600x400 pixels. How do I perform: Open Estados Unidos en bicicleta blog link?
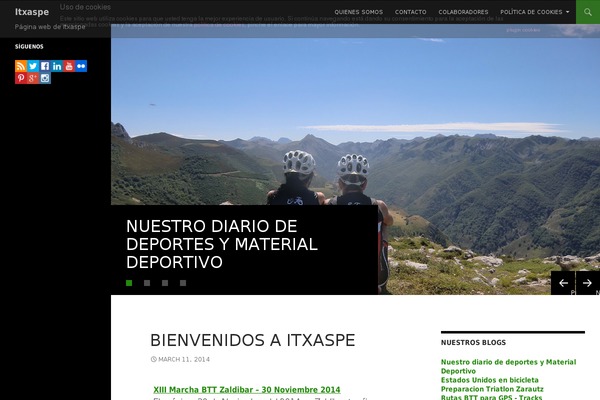click(489, 380)
